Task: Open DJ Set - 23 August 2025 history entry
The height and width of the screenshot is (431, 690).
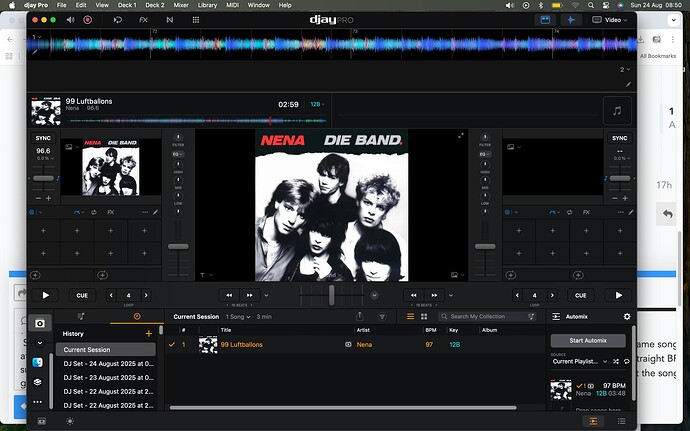Action: click(x=108, y=378)
